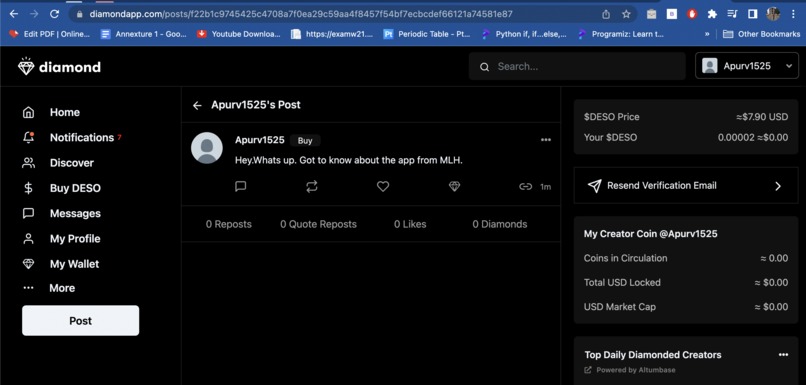Copy the post link icon
Screen dimensions: 806x385
(525, 187)
